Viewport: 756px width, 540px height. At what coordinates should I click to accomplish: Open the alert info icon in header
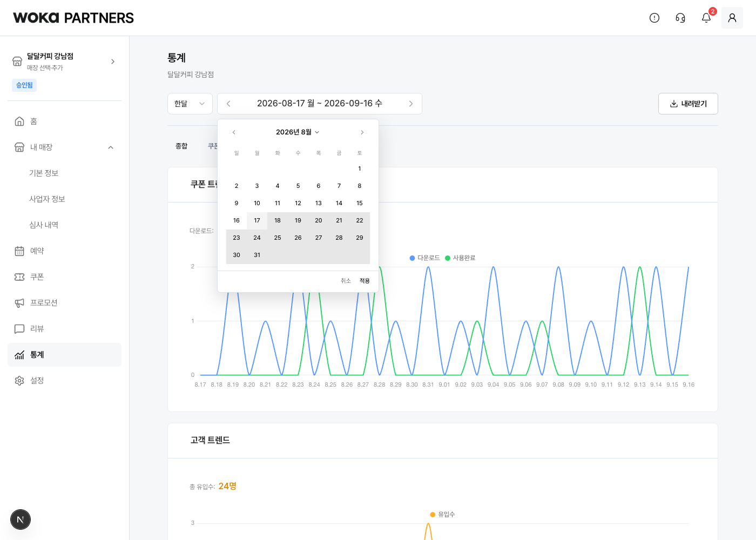click(654, 18)
